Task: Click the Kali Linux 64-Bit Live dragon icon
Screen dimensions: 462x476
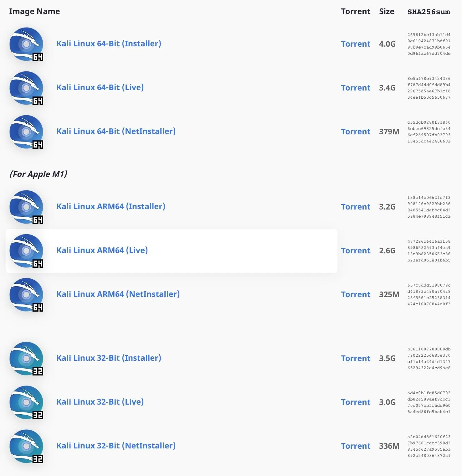Action: (x=27, y=88)
